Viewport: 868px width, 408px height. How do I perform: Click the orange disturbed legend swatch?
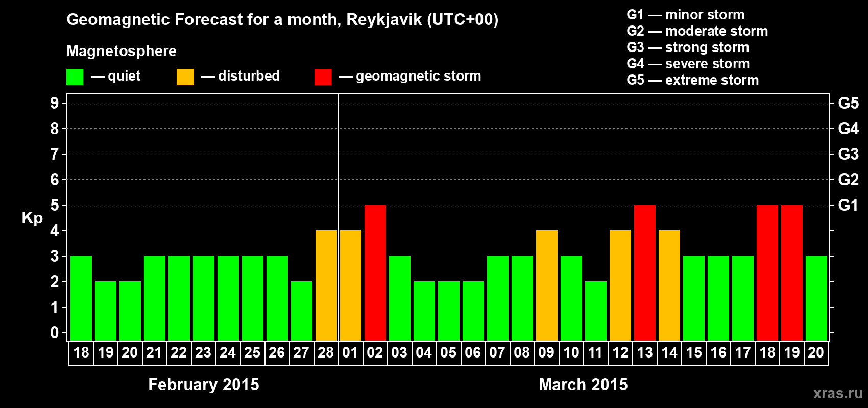[185, 77]
